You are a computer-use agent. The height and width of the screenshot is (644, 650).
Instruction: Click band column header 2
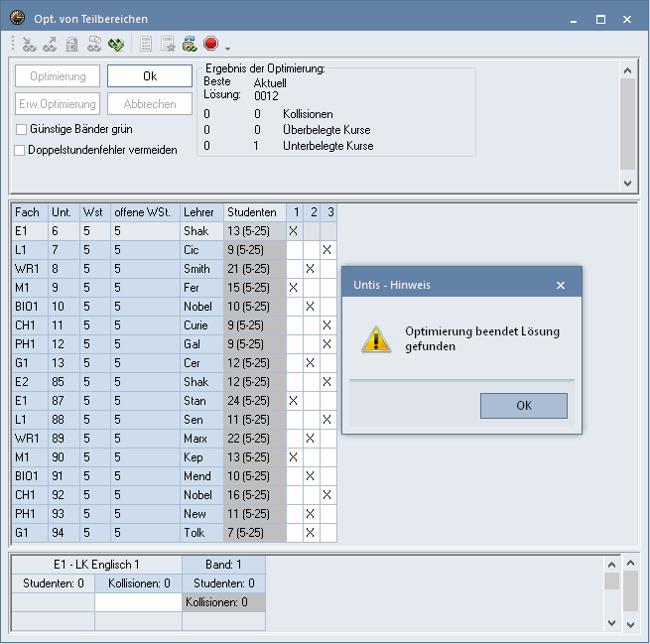coord(312,212)
